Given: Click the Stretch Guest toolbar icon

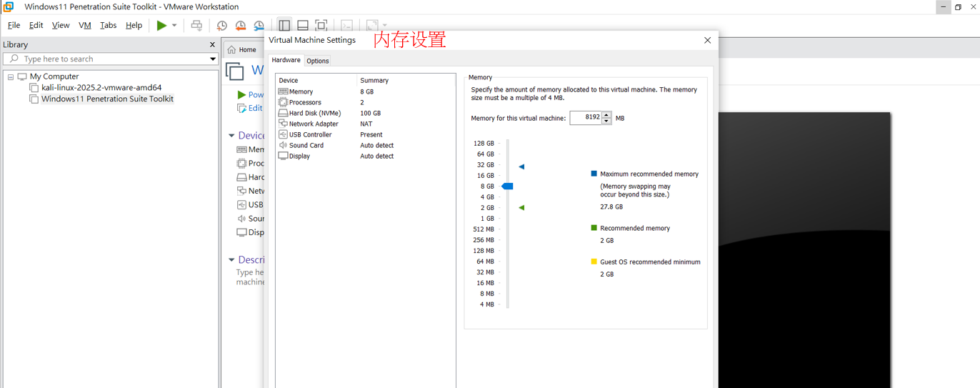Looking at the screenshot, I should coord(372,26).
